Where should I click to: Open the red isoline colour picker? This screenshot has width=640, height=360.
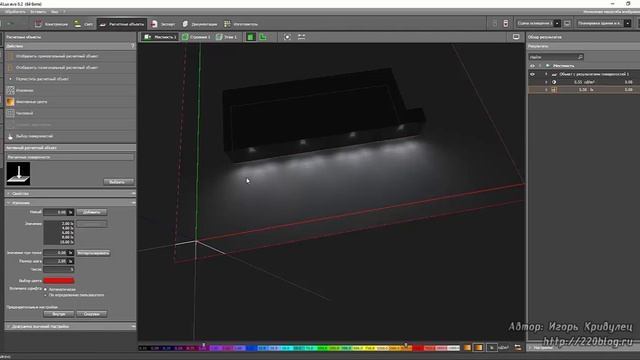[59, 280]
